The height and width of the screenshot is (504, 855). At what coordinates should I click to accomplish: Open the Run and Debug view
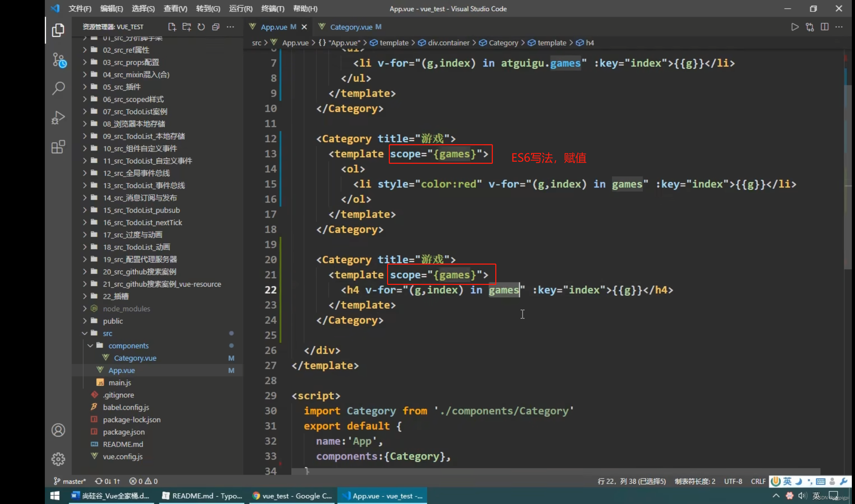pos(58,118)
